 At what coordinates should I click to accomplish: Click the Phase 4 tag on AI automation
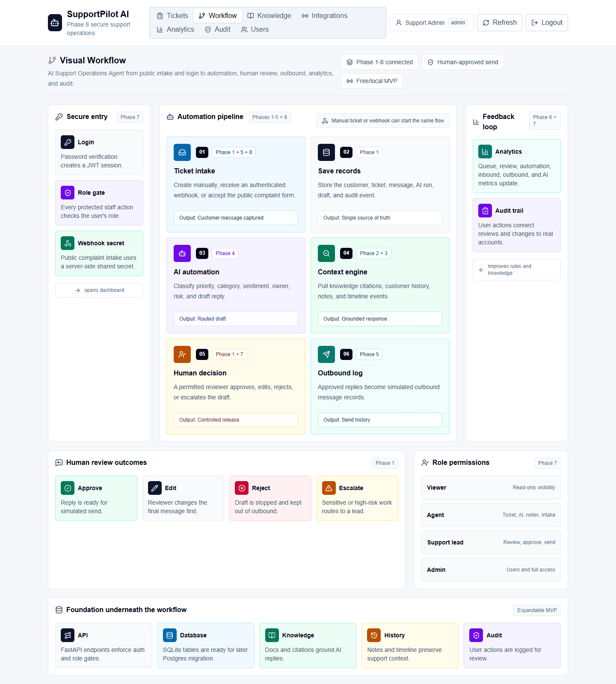[x=225, y=253]
